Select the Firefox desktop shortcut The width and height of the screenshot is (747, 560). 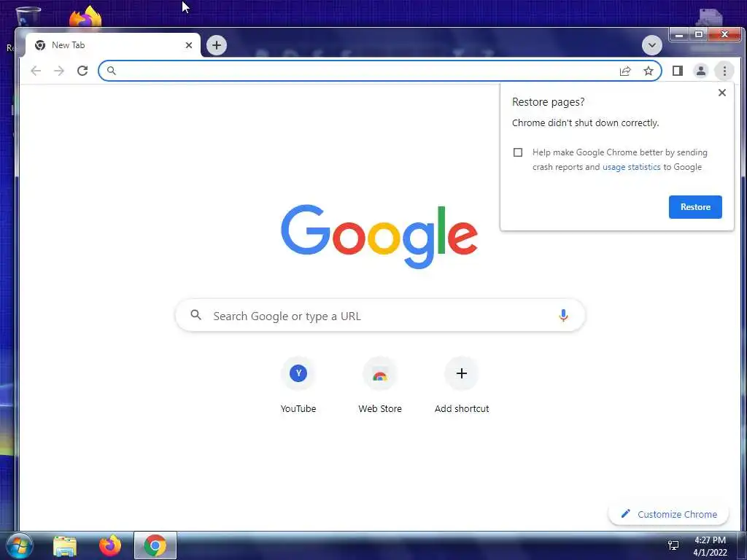click(86, 16)
